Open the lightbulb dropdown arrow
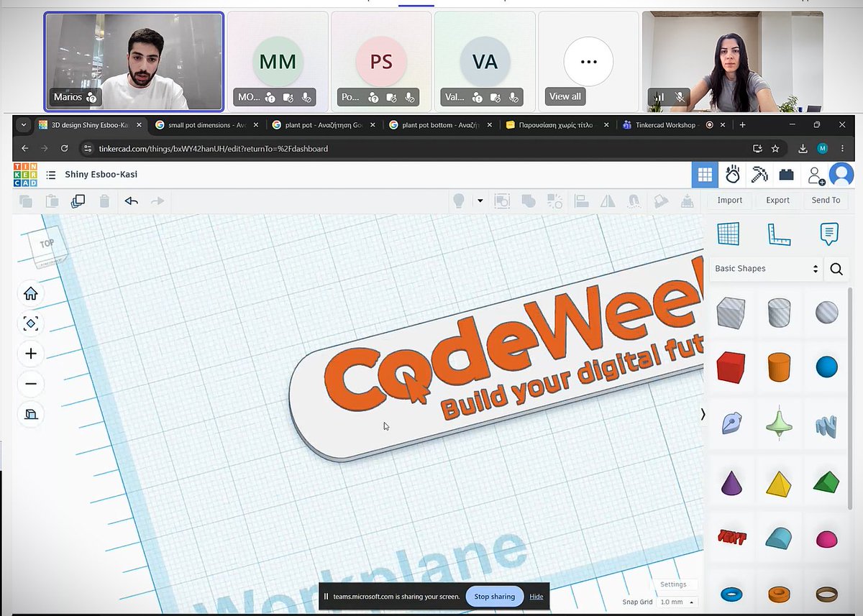The height and width of the screenshot is (616, 863). tap(480, 201)
